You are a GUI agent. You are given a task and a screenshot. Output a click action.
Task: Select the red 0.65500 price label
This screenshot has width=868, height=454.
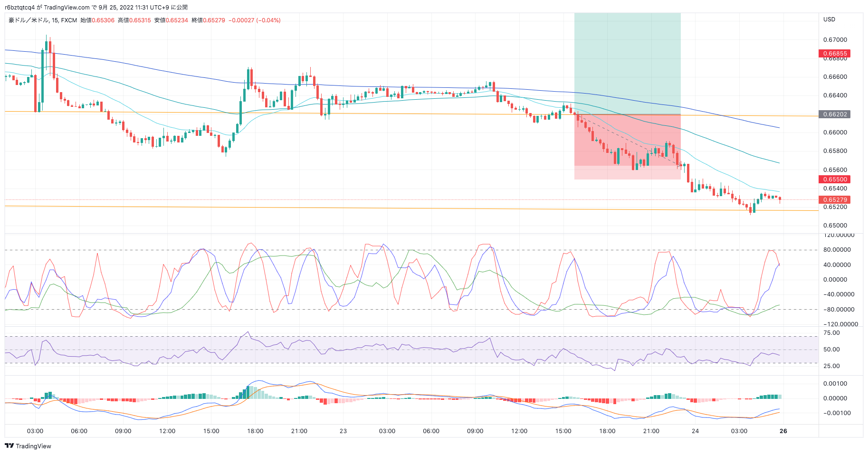point(835,180)
